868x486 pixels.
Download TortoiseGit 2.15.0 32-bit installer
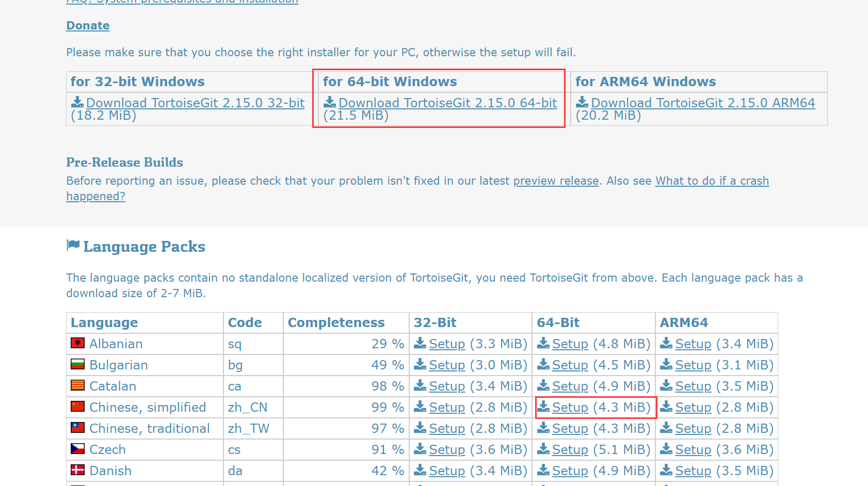(x=195, y=103)
